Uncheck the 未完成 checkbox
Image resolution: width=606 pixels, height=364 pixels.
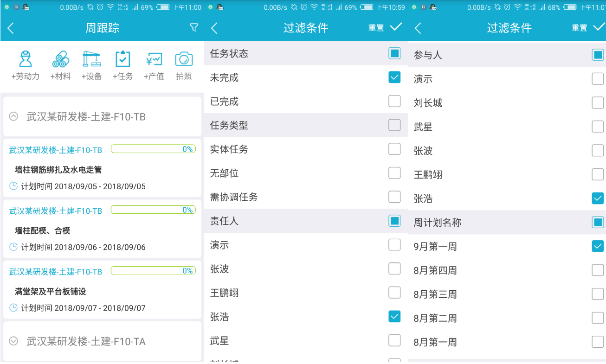click(394, 77)
